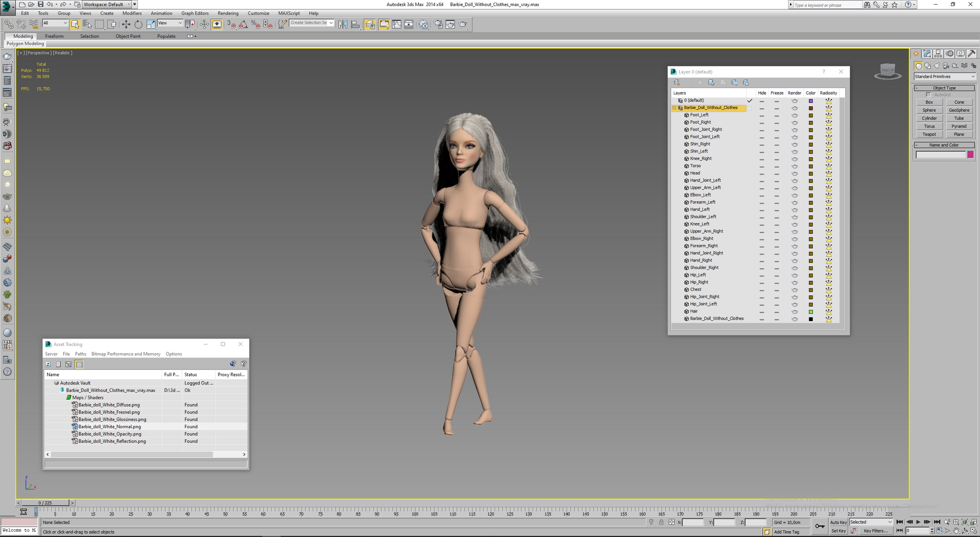Screen dimensions: 980x537
Task: Click Refresh in Asset Tracking toolbar
Action: 48,364
